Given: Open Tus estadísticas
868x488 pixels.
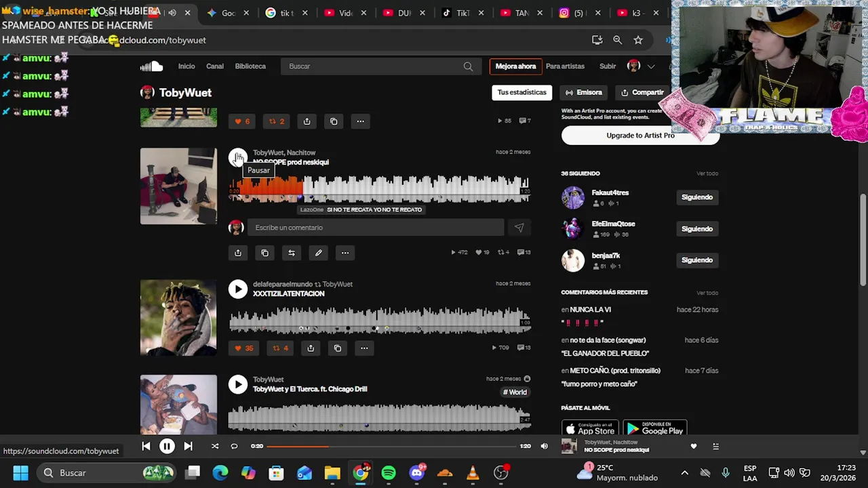Looking at the screenshot, I should point(521,92).
